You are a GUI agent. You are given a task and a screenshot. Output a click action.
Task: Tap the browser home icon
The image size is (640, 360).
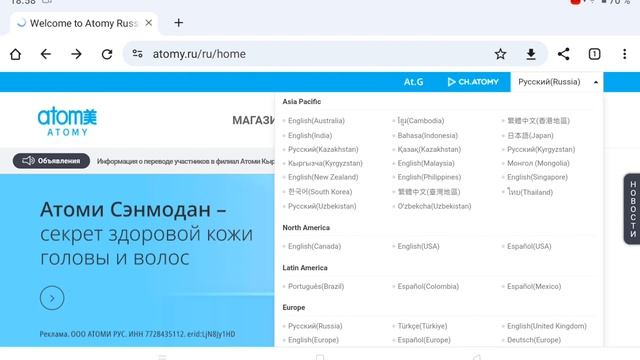[16, 54]
